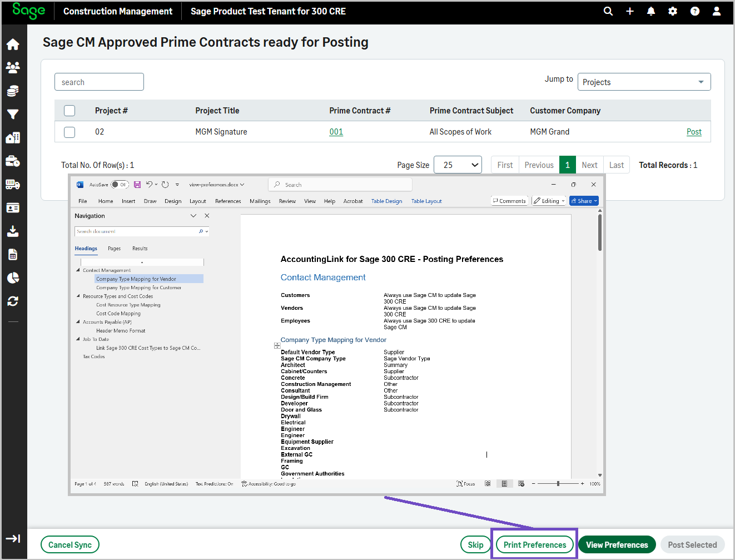Adjust the Word zoom slider
Image resolution: width=735 pixels, height=560 pixels.
point(558,484)
